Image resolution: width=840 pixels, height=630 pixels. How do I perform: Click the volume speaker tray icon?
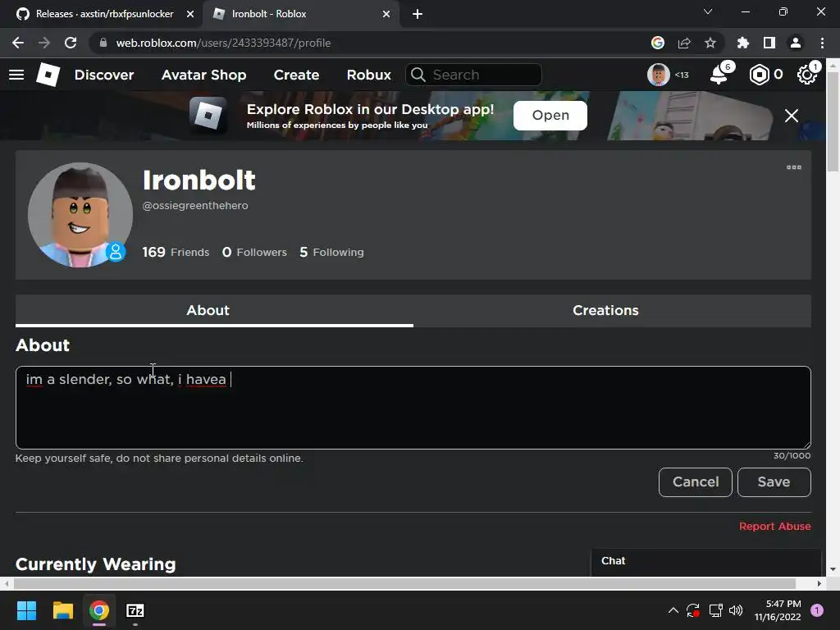coord(736,610)
